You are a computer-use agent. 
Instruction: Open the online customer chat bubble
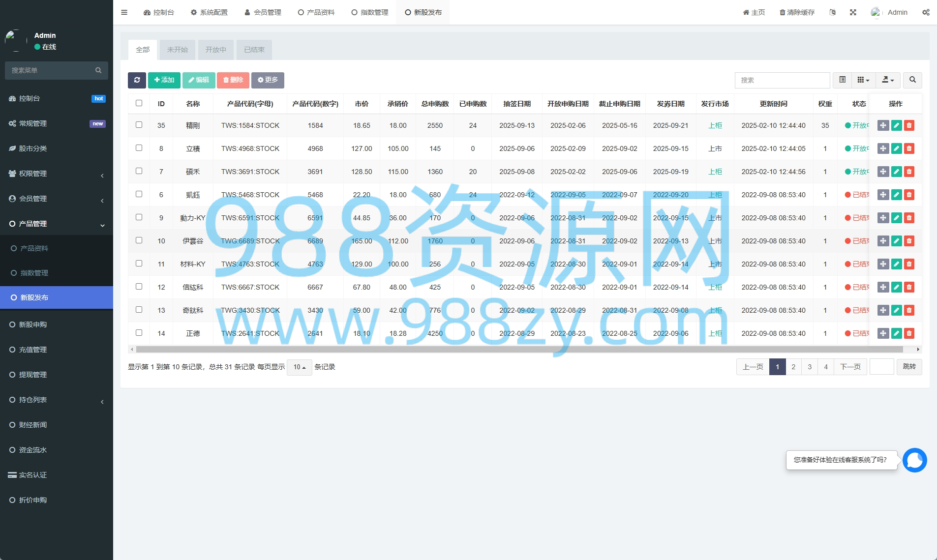pyautogui.click(x=914, y=460)
